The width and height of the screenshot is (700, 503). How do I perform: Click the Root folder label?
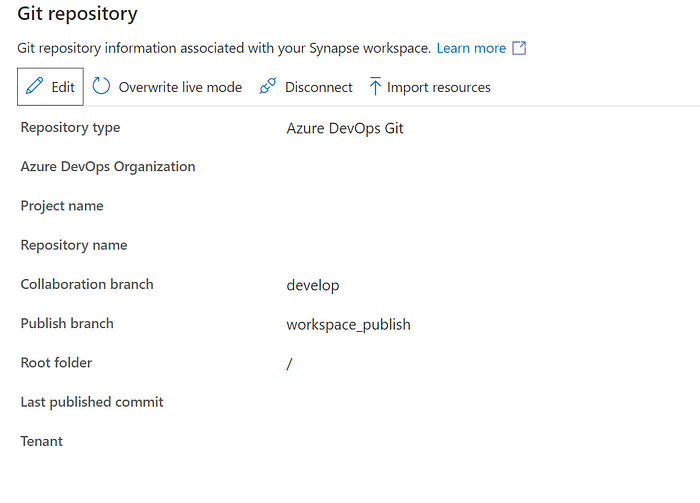pos(56,362)
